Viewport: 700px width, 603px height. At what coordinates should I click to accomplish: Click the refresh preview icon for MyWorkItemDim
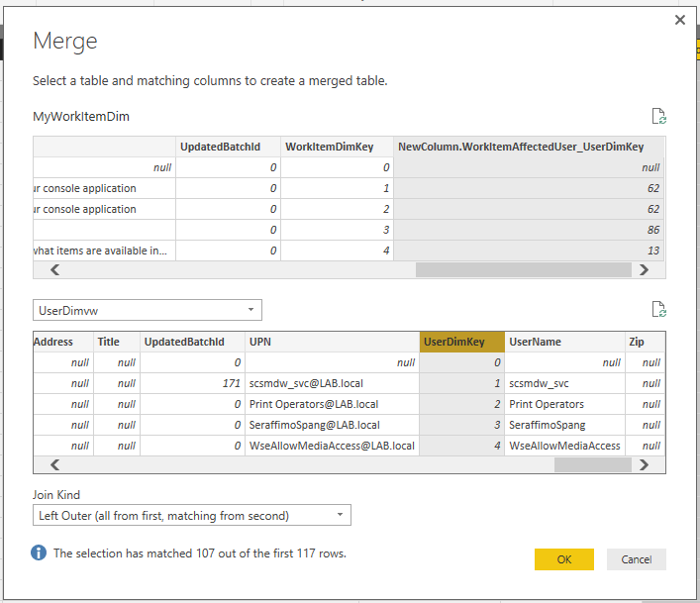[658, 116]
